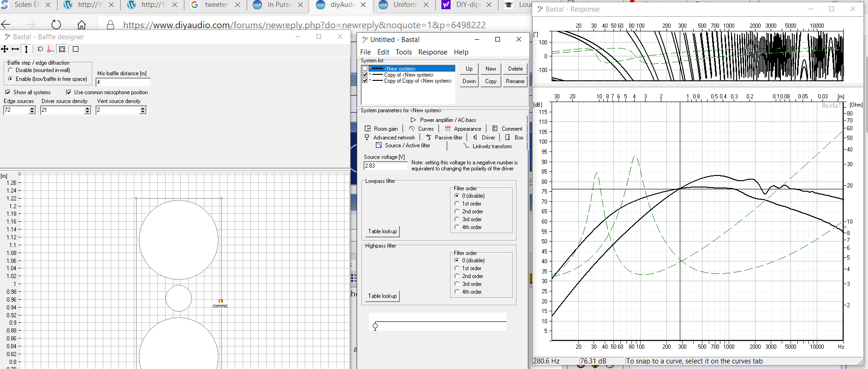Open the Linkwitz transform tab

click(488, 146)
